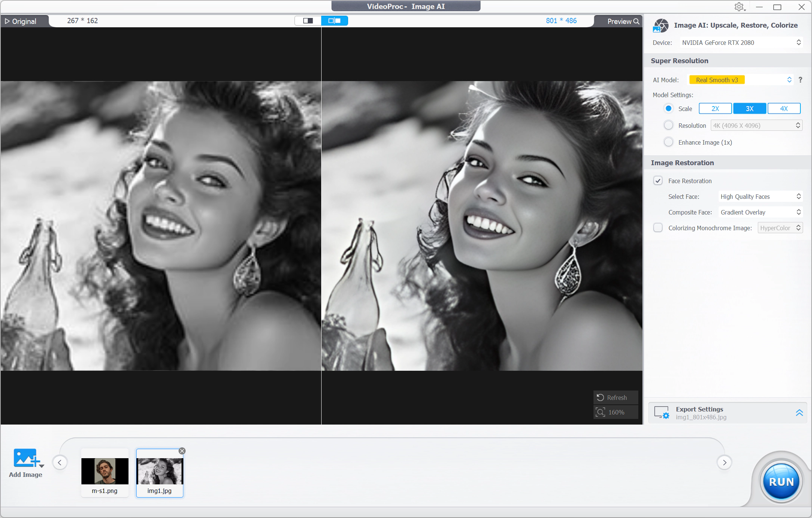The height and width of the screenshot is (518, 812).
Task: Click the Preview magnifier button
Action: 623,21
